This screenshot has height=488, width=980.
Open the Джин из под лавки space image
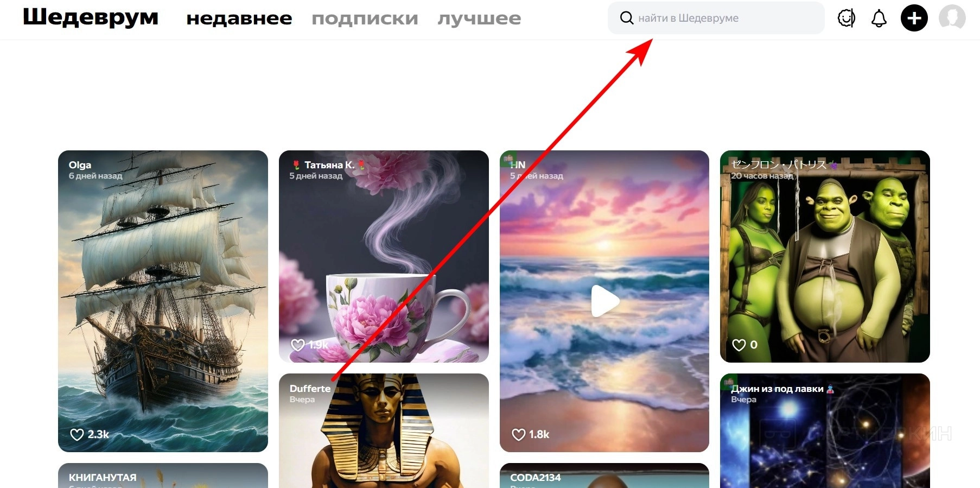(x=825, y=430)
